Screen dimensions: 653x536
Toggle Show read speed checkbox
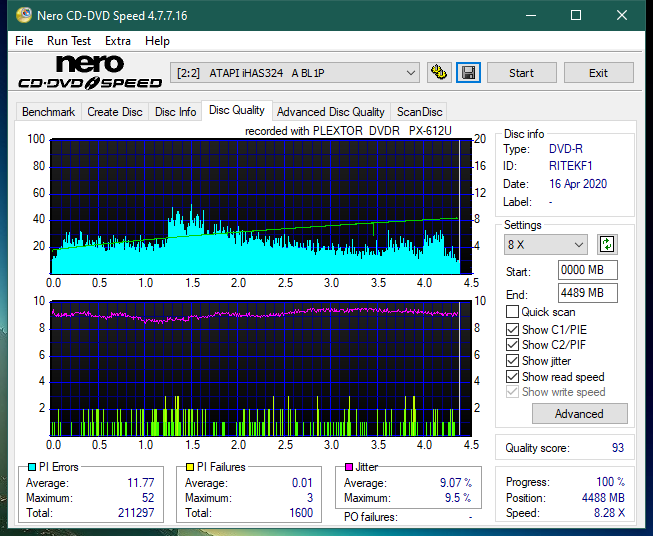pos(512,376)
